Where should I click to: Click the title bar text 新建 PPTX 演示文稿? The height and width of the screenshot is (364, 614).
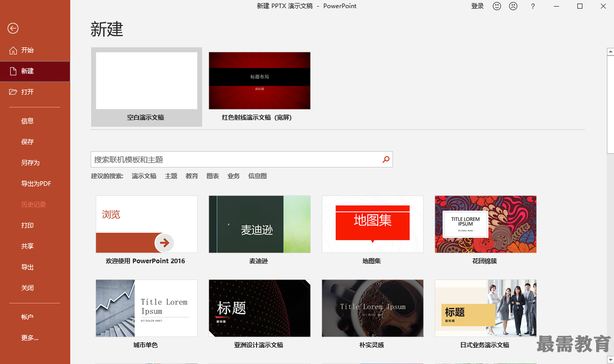(285, 6)
